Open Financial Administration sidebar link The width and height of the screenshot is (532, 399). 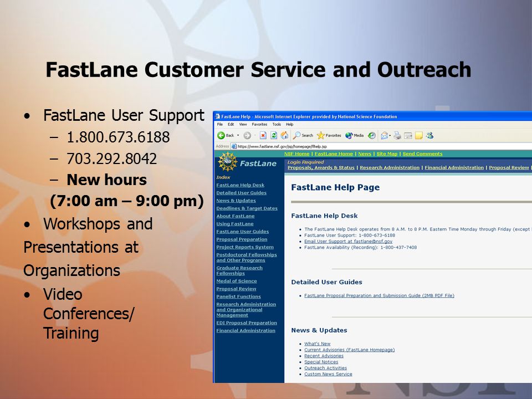(246, 330)
